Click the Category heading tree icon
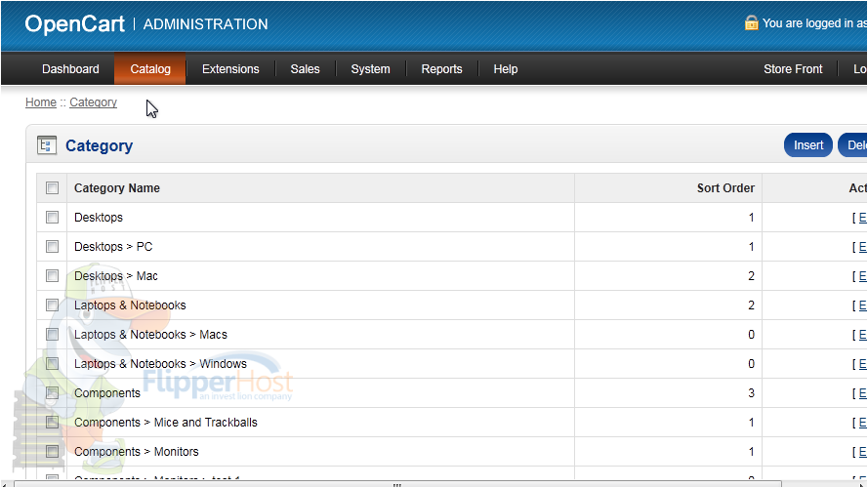Viewport: 868px width, 488px height. click(47, 145)
